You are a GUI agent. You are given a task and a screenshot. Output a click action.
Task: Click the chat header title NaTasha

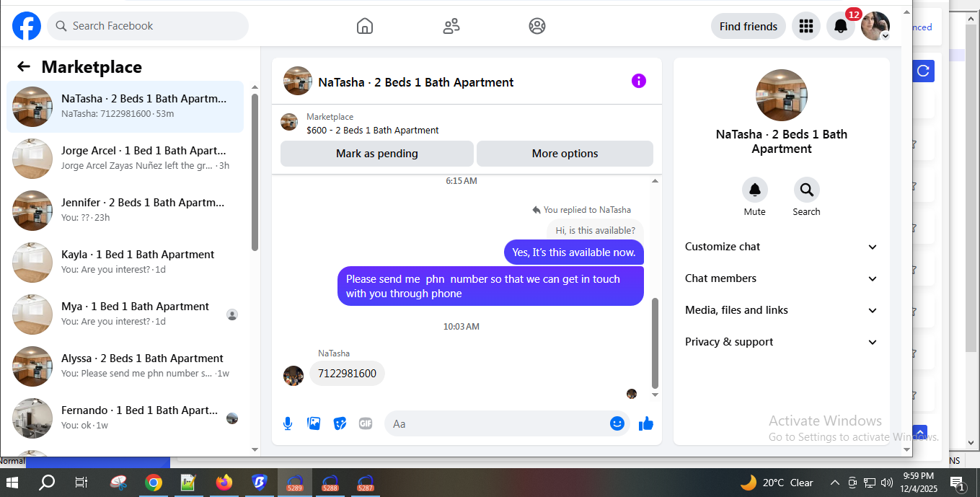(416, 82)
